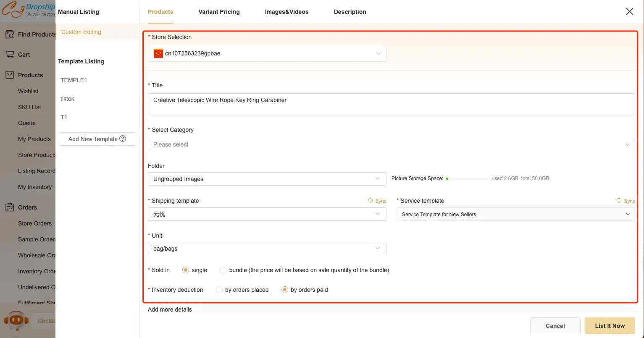The height and width of the screenshot is (338, 644).
Task: Select the "single" Sold in option
Action: pos(185,270)
